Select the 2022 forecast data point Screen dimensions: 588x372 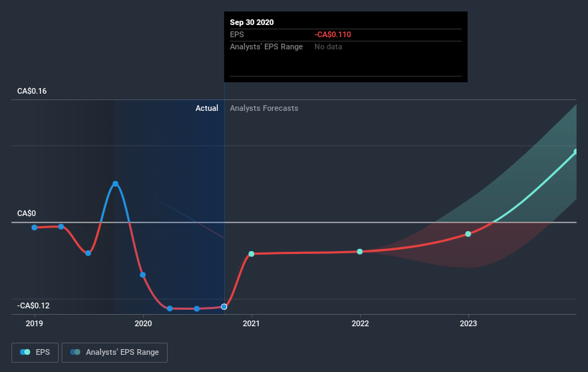[360, 252]
